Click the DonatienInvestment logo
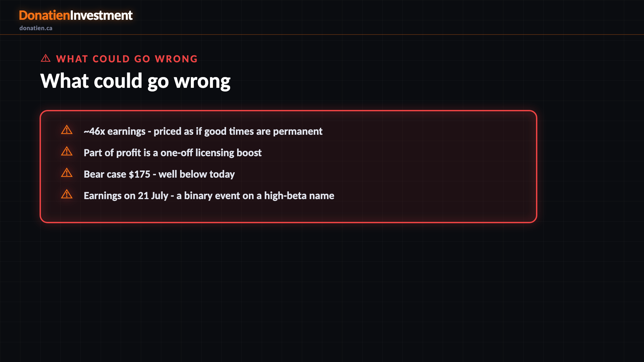The height and width of the screenshot is (362, 644). (x=76, y=15)
